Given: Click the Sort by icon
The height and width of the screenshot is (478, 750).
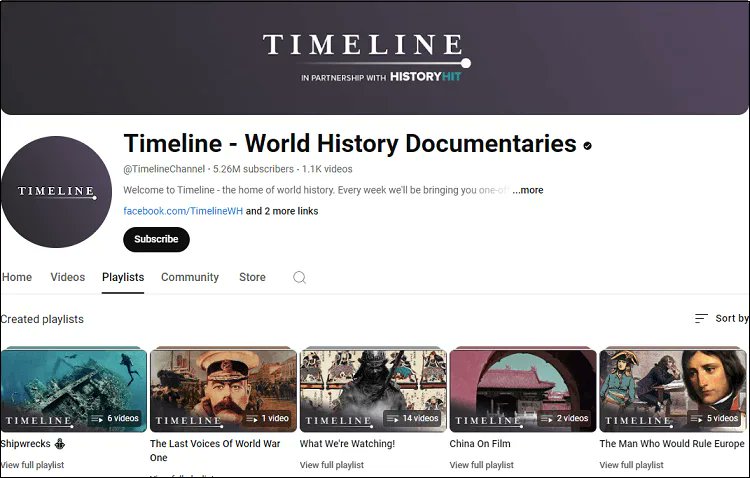Looking at the screenshot, I should [x=701, y=318].
